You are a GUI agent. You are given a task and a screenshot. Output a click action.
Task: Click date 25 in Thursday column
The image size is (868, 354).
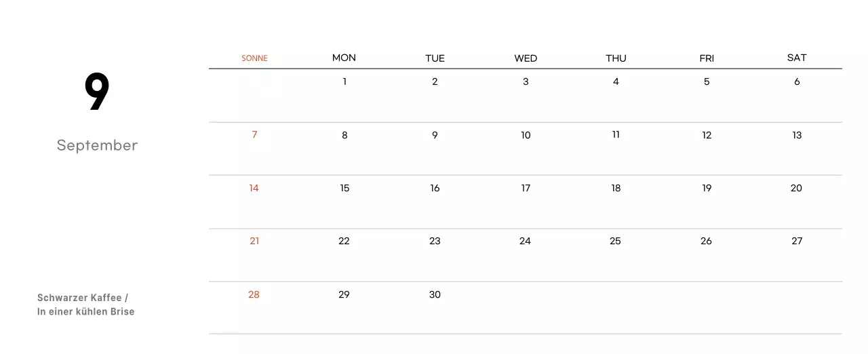coord(615,241)
